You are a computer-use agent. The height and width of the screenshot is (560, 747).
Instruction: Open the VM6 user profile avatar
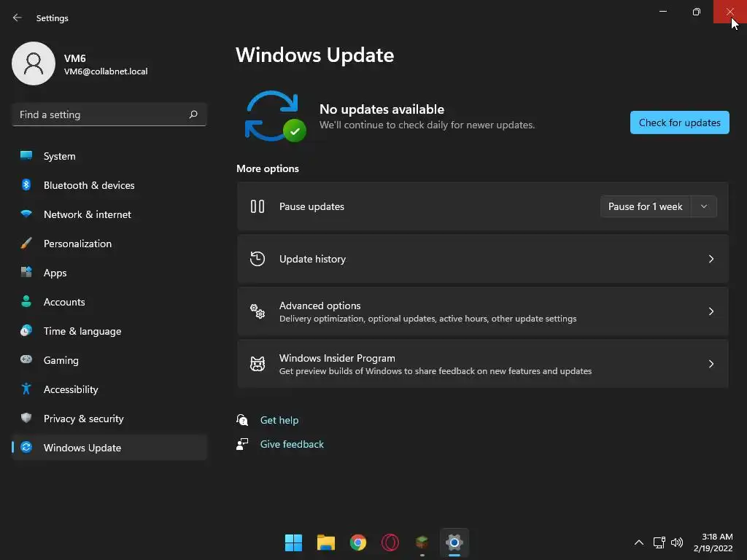34,63
